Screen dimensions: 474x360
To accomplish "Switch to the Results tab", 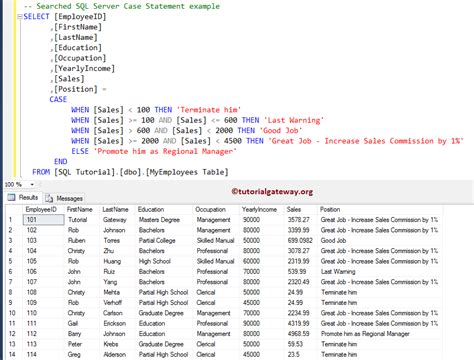I will [x=23, y=197].
